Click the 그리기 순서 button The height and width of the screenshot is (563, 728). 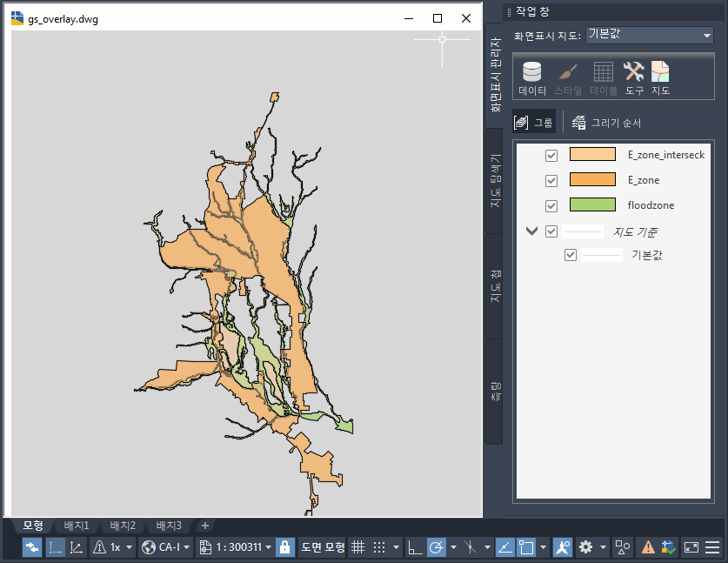tap(607, 123)
